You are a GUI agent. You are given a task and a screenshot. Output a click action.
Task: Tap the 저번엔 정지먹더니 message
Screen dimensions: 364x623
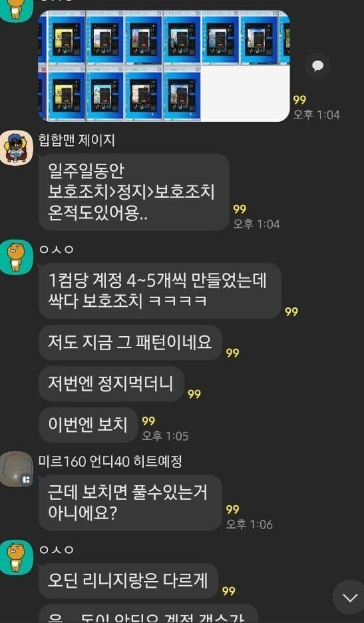coord(111,384)
